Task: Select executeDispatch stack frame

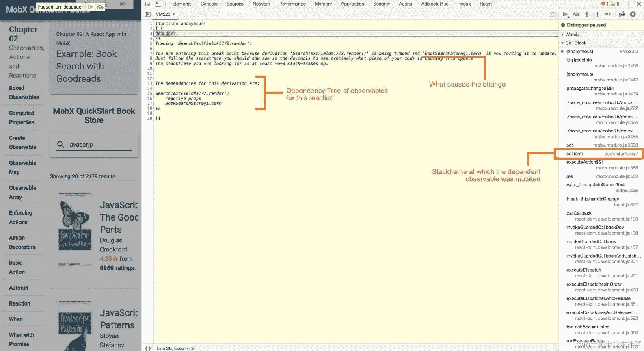Action: 600,273
